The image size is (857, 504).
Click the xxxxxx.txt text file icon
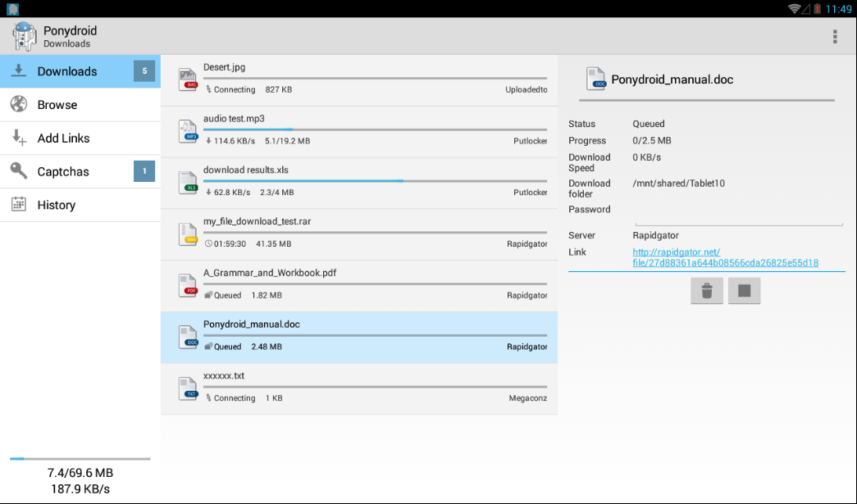[x=189, y=388]
